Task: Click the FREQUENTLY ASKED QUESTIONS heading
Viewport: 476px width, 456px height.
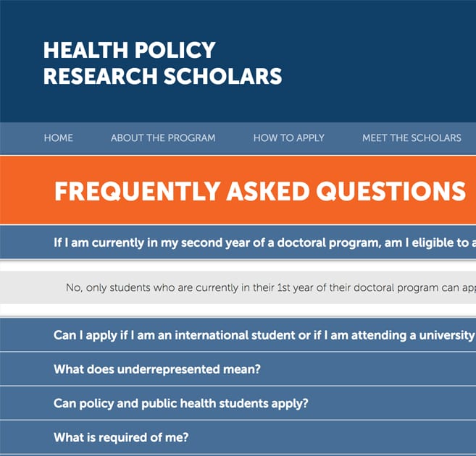Action: 260,191
